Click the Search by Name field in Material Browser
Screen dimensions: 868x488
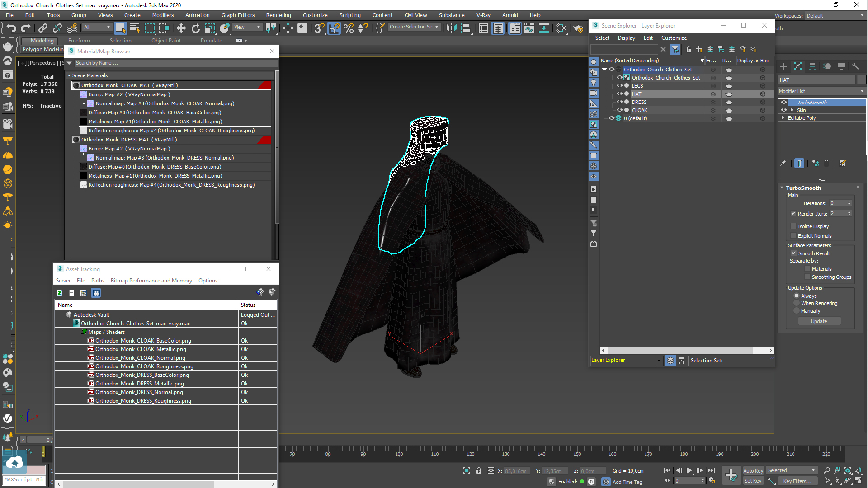175,63
